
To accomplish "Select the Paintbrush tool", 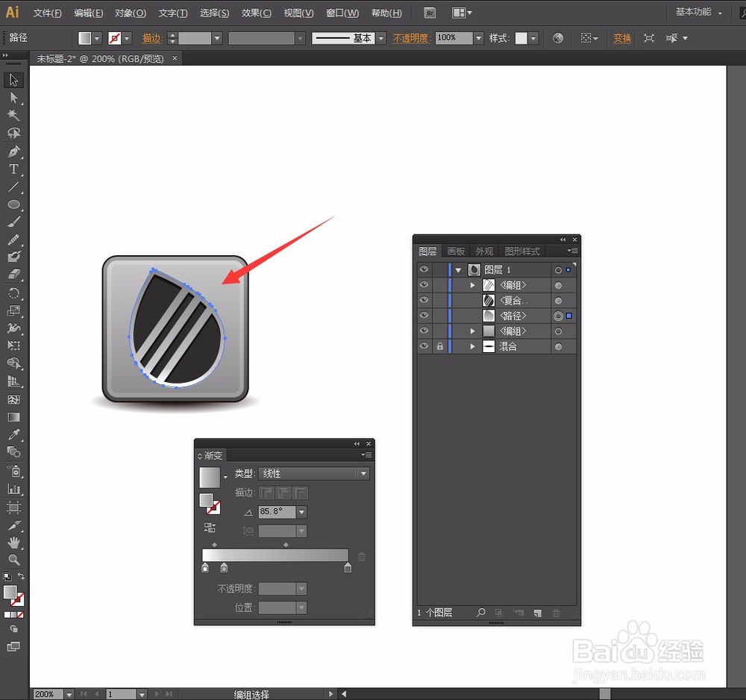I will (x=13, y=222).
